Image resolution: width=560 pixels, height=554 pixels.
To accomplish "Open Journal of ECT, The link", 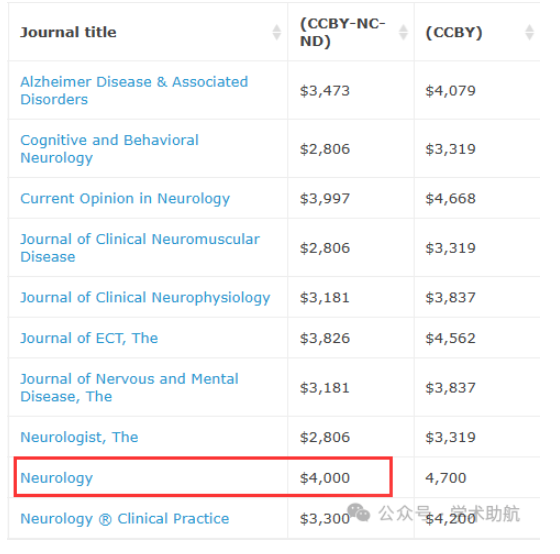I will (89, 338).
